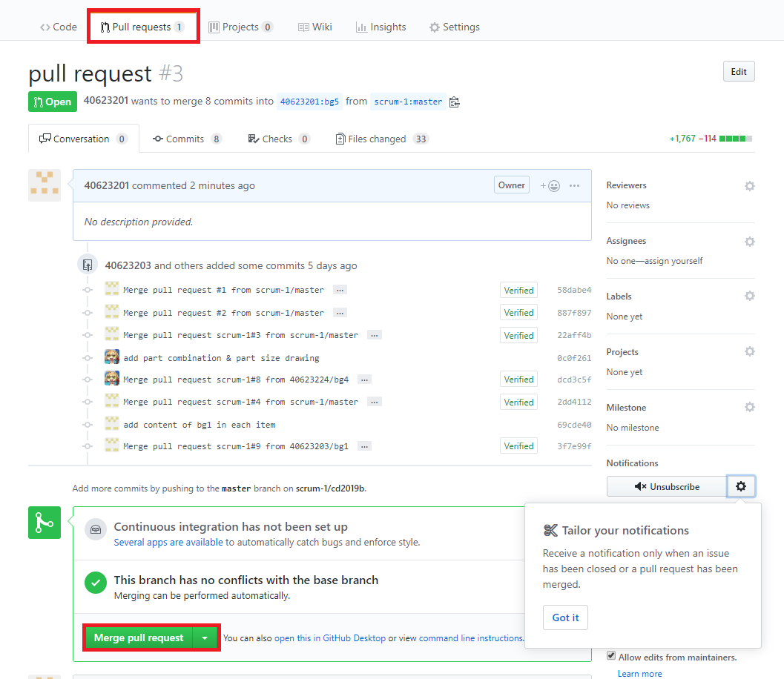The image size is (784, 679).
Task: Expand commit message for scrum-1#3 merge
Action: [x=375, y=335]
